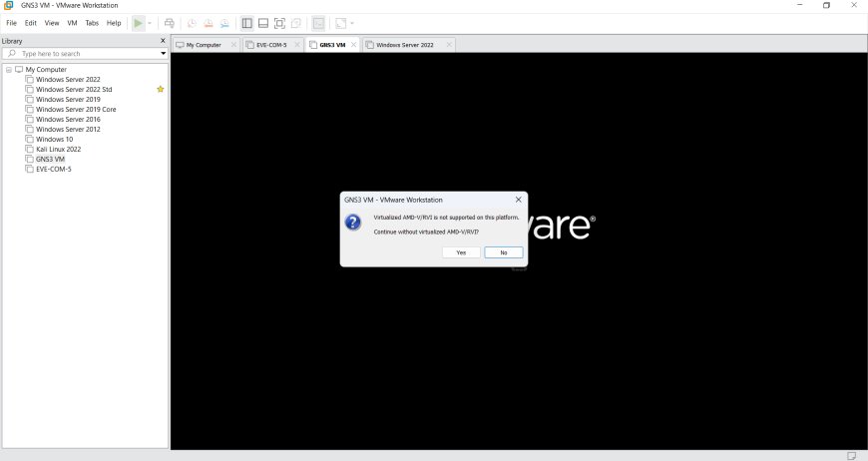The image size is (868, 461).
Task: Select Kali Linux 2022 in the library
Action: pos(58,150)
